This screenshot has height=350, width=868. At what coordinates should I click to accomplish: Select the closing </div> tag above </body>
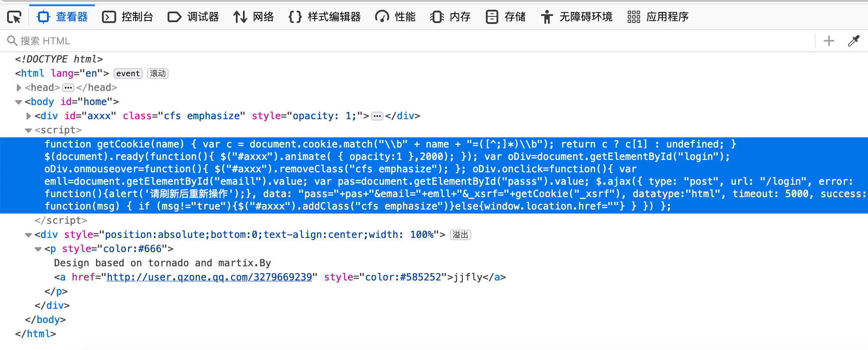click(x=52, y=306)
